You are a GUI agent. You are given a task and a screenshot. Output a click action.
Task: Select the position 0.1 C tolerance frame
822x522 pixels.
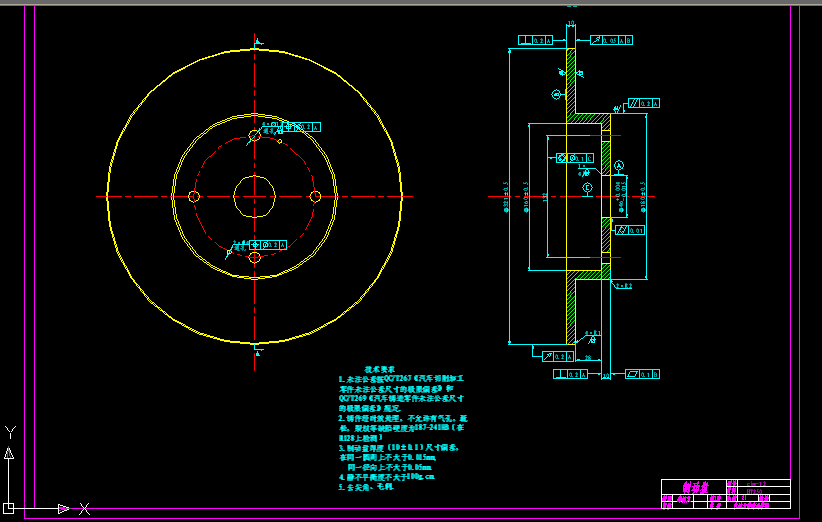tap(575, 158)
